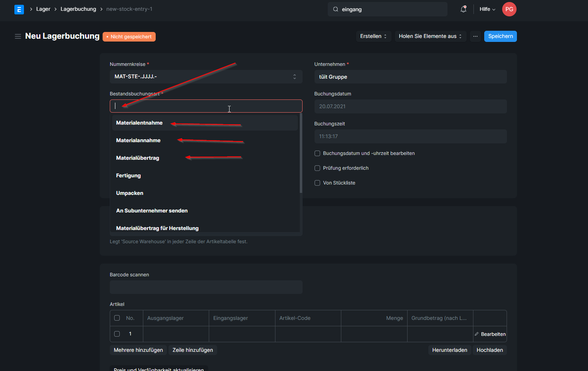Click the Menge column header
Image resolution: width=588 pixels, height=371 pixels.
click(x=374, y=318)
